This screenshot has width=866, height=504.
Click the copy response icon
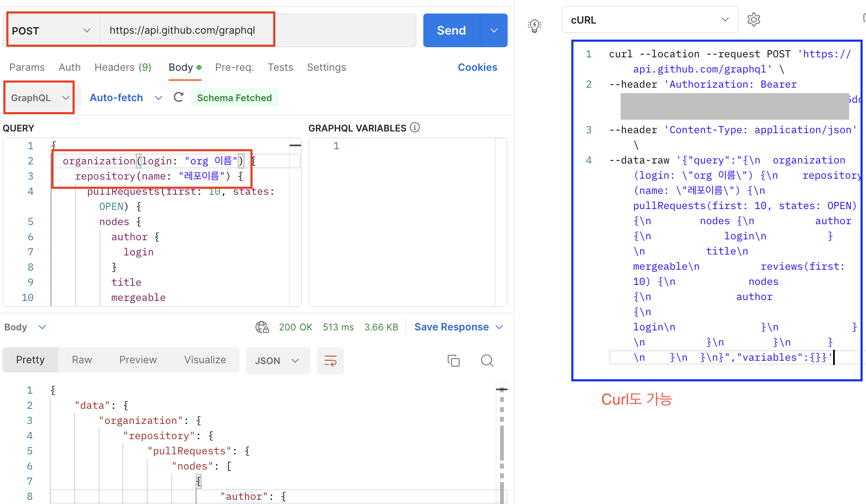click(x=453, y=361)
